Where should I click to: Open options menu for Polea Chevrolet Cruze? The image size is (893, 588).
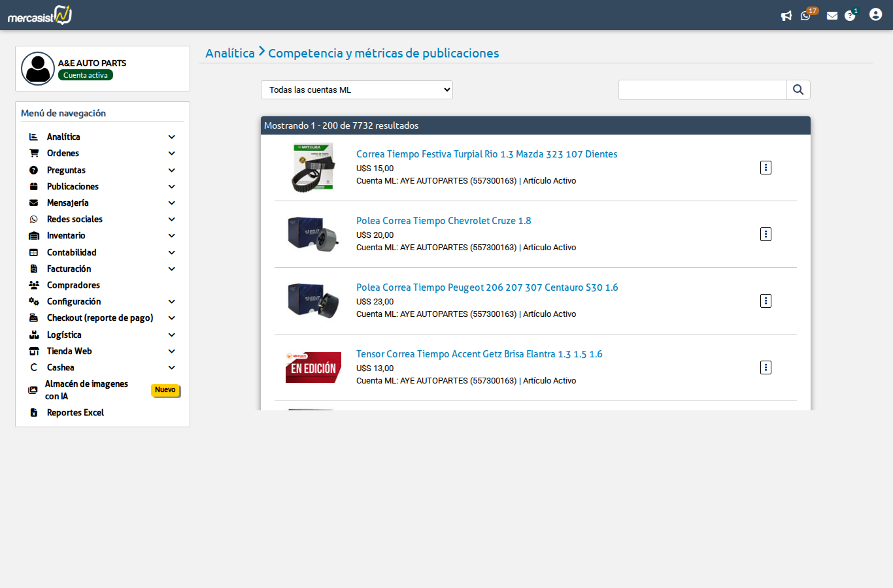[766, 235]
